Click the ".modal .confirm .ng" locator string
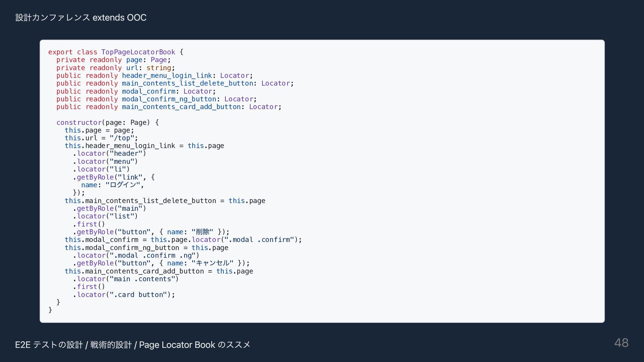644x362 pixels. tap(152, 255)
